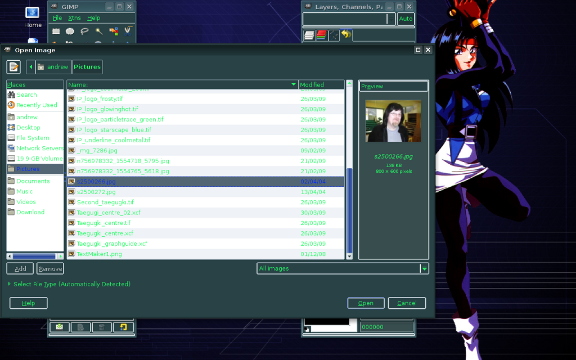576x360 pixels.
Task: Open the Undo History tab
Action: tap(346, 35)
